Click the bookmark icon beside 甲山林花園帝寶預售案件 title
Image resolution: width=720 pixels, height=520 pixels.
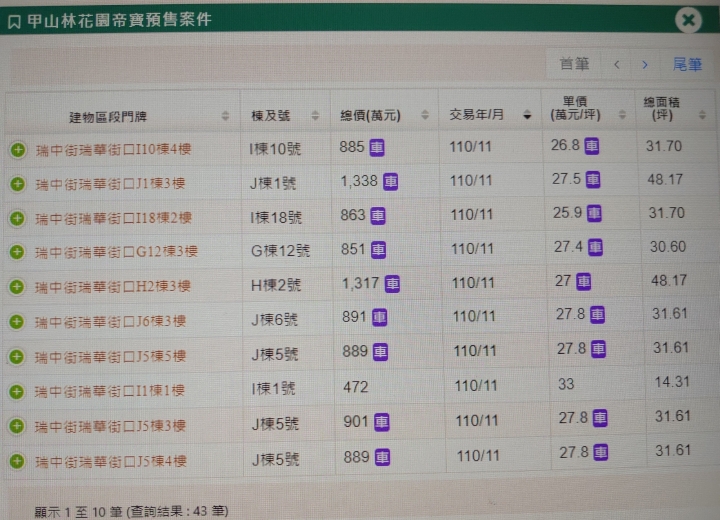14,21
